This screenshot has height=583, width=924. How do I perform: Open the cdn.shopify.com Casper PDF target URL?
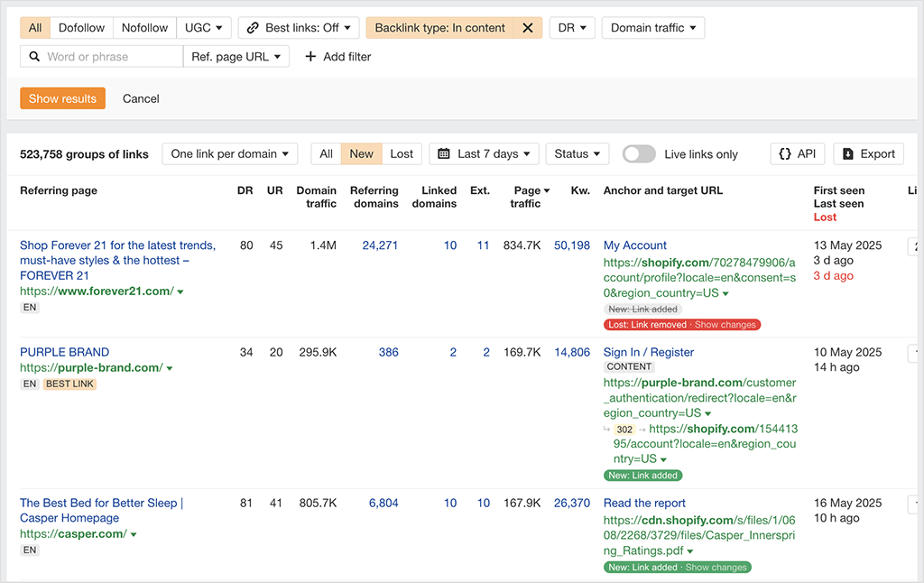click(699, 535)
